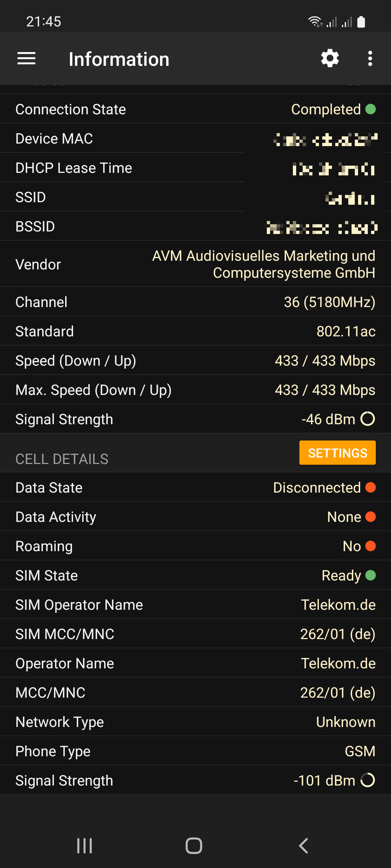Tap the Network Type Unknown row

point(195,722)
